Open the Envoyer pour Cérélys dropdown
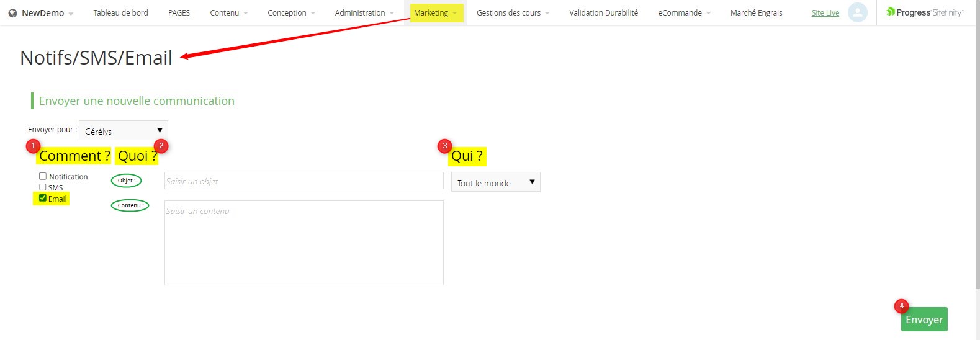The height and width of the screenshot is (340, 980). [123, 130]
